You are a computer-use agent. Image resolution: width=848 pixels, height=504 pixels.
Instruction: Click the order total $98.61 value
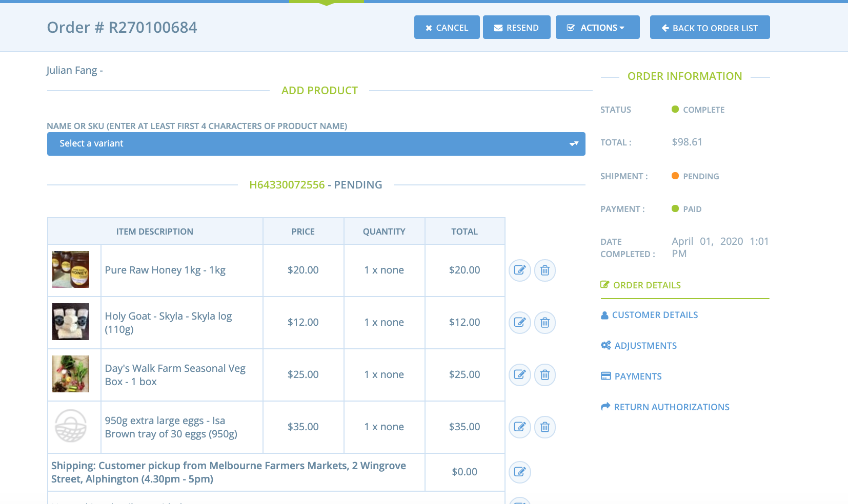[687, 142]
